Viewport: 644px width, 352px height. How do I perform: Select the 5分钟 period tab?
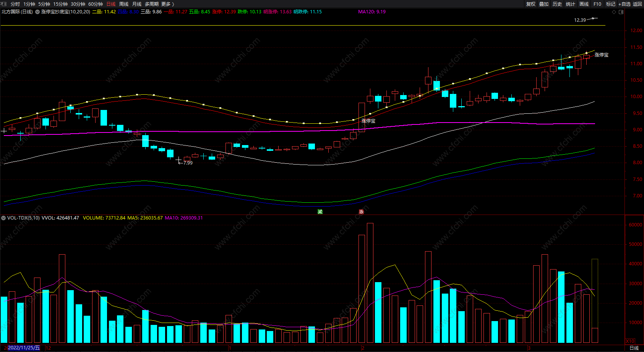[x=44, y=4]
